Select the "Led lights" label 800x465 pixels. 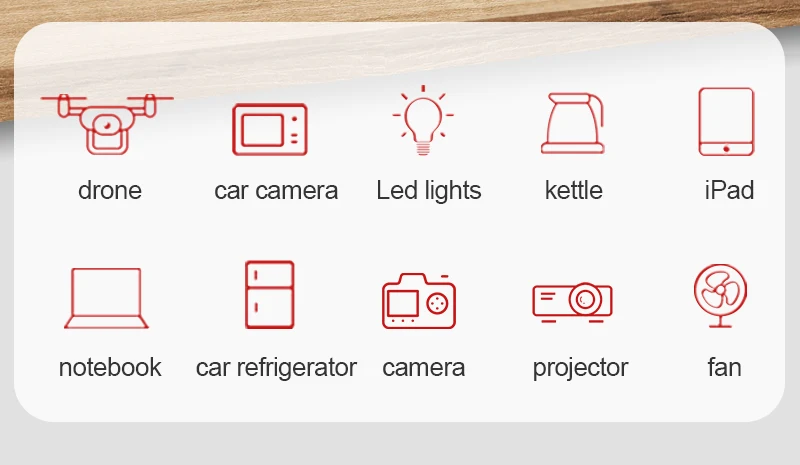coord(429,191)
